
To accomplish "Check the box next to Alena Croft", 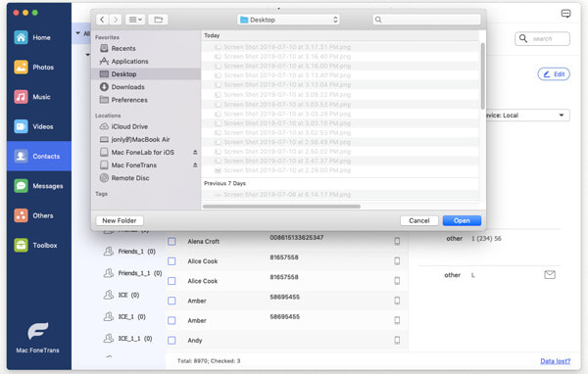I will tap(171, 242).
